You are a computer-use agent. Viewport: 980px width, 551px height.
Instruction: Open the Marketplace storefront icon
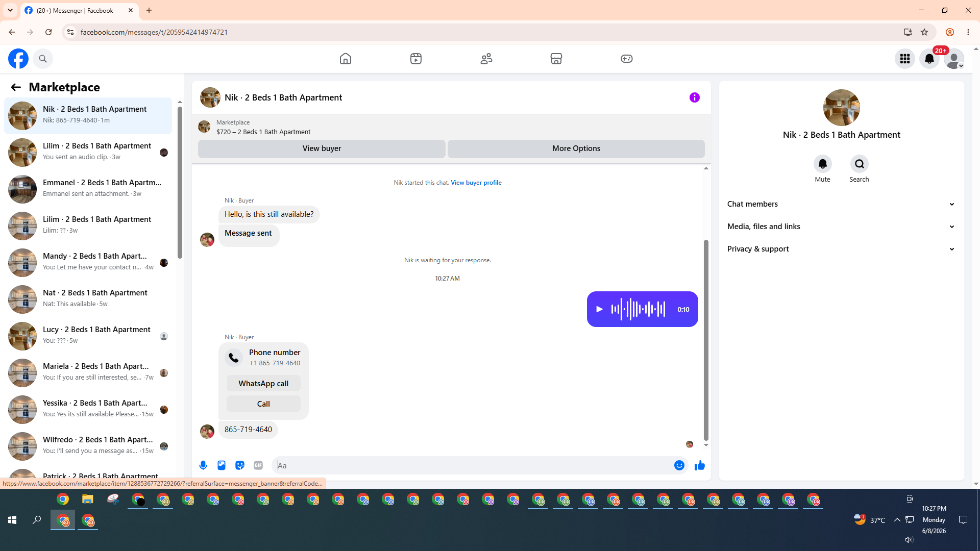(x=556, y=59)
